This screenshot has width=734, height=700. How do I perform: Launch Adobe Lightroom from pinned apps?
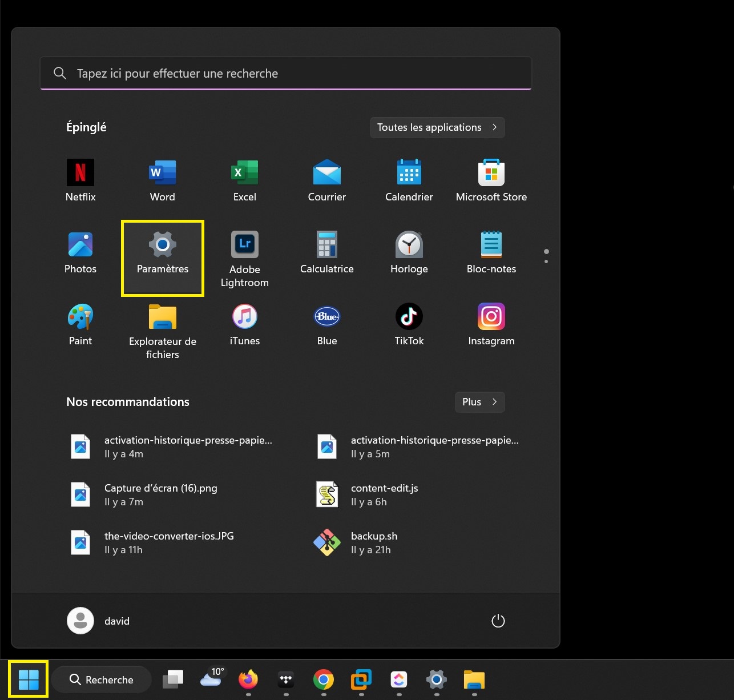[244, 259]
